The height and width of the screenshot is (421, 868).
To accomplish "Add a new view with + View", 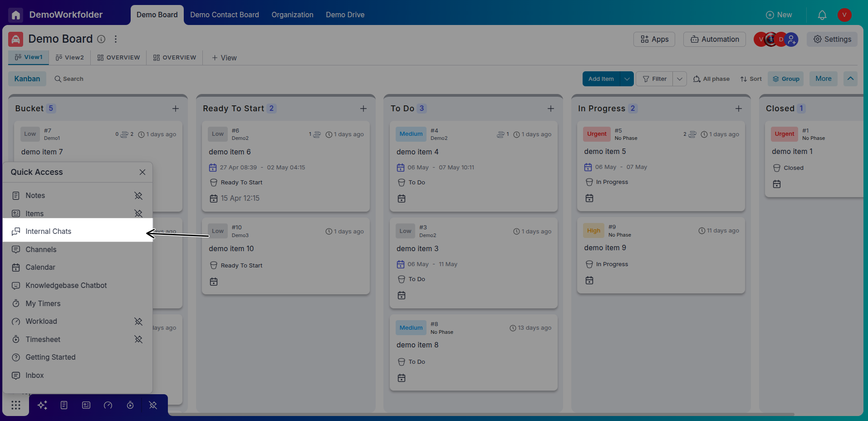I will coord(224,58).
